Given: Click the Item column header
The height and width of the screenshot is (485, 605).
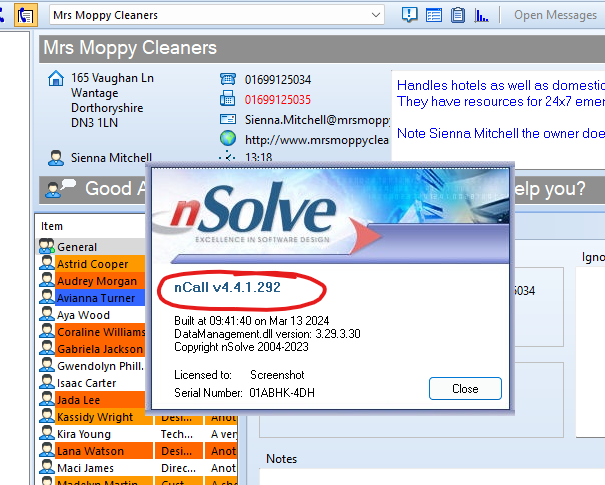Looking at the screenshot, I should pyautogui.click(x=52, y=226).
